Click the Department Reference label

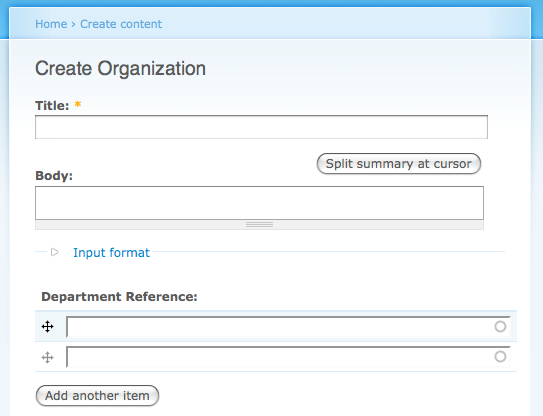point(119,296)
